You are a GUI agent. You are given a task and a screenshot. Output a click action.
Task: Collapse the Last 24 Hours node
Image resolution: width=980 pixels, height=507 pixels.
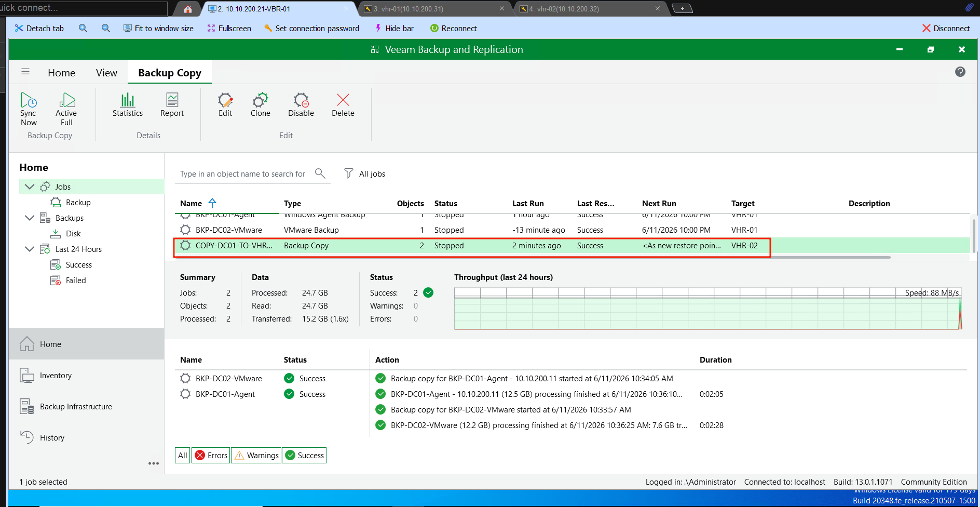click(x=30, y=249)
